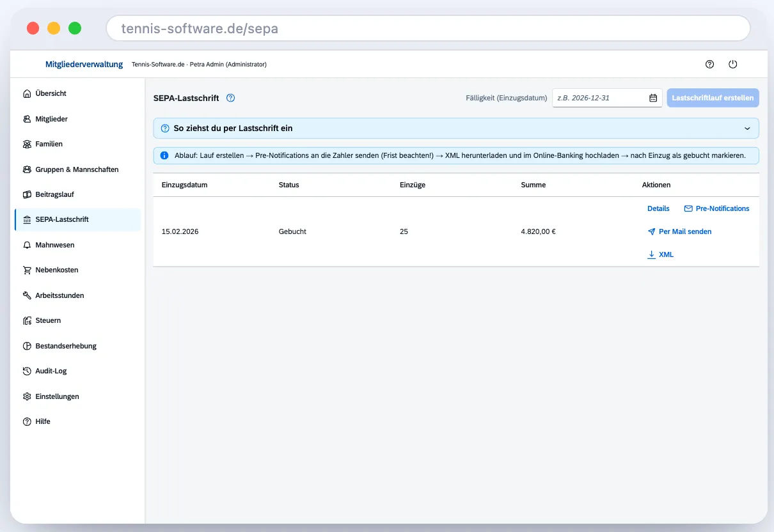Image resolution: width=774 pixels, height=532 pixels.
Task: Click the blue info icon before Ablauf
Action: click(164, 155)
